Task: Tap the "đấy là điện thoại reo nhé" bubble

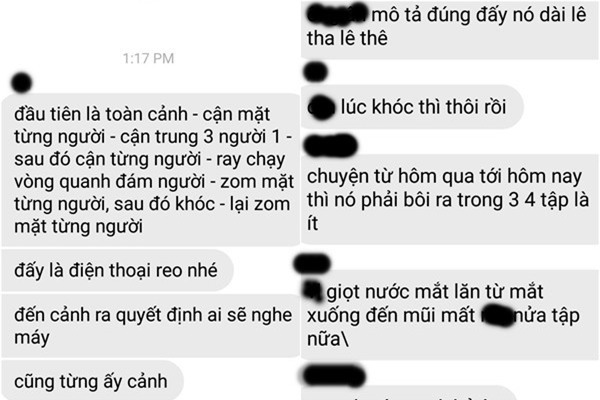Action: coord(117,270)
